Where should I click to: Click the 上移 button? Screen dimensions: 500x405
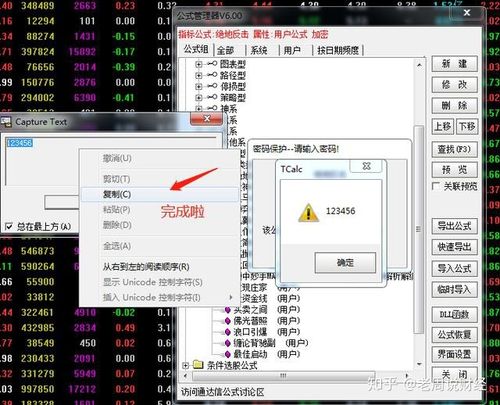(443, 126)
